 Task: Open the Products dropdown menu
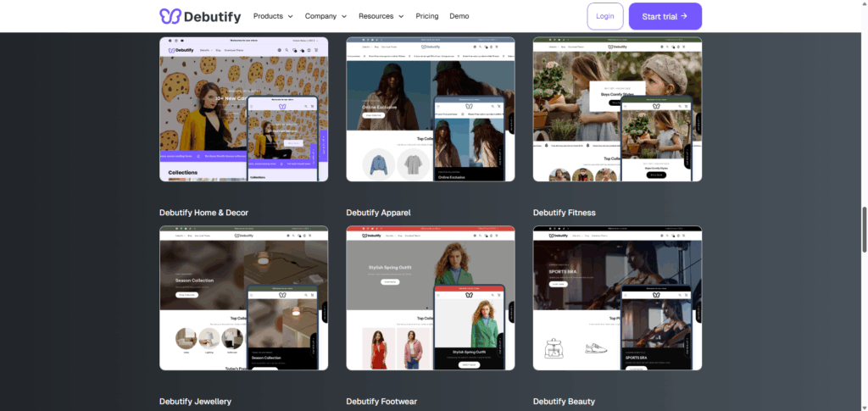273,16
